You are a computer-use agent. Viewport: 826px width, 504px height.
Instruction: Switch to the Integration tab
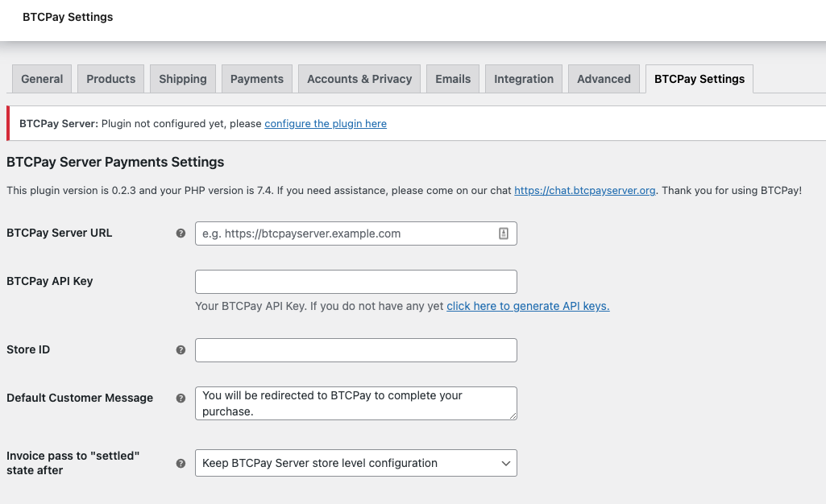click(x=524, y=79)
